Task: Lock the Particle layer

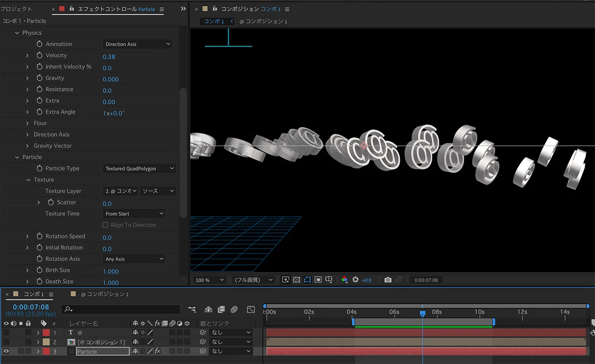Action: point(29,351)
